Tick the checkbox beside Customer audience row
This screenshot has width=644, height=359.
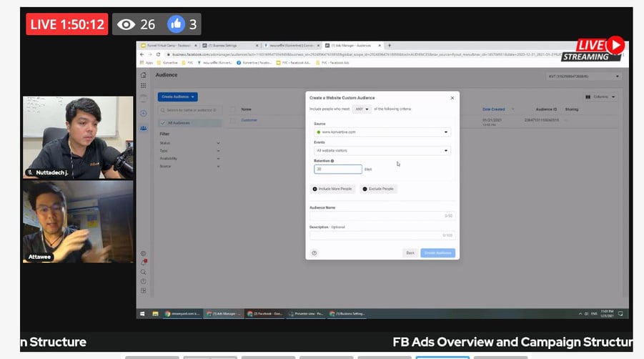click(x=233, y=120)
